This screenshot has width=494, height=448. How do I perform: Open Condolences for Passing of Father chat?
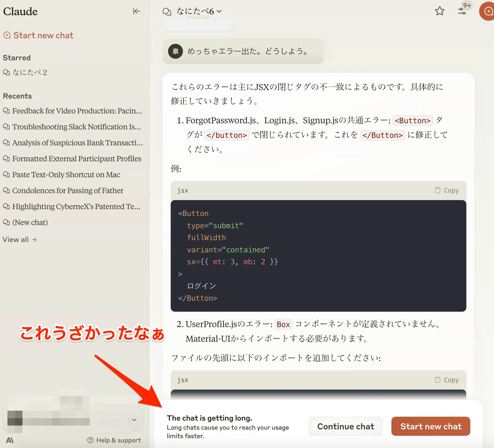click(63, 191)
